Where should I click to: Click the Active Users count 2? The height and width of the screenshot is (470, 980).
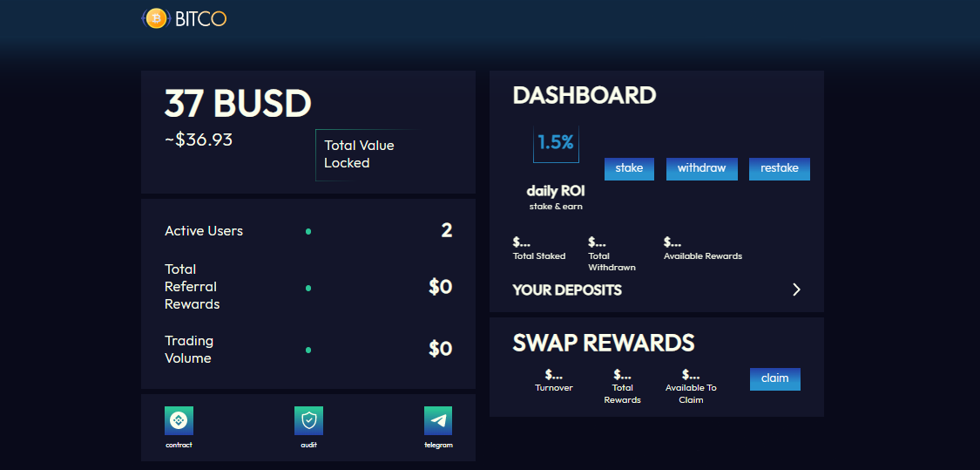(446, 231)
